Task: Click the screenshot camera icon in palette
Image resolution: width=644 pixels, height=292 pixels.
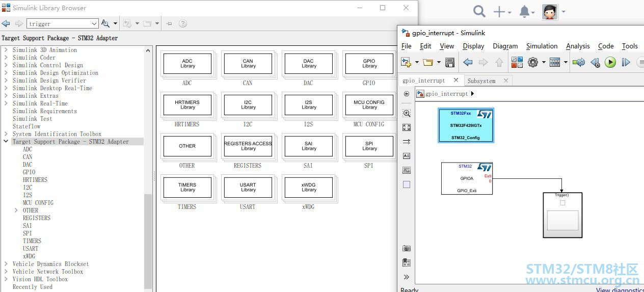Action: 406,248
